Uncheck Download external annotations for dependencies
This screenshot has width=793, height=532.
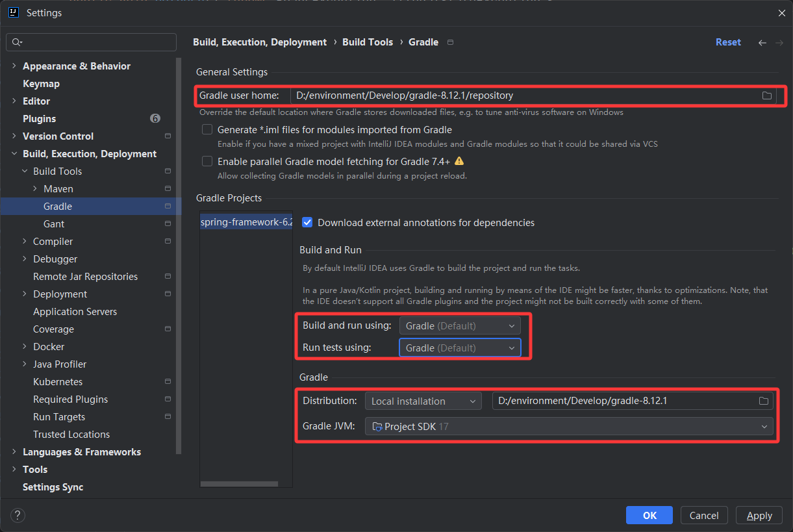coord(308,222)
